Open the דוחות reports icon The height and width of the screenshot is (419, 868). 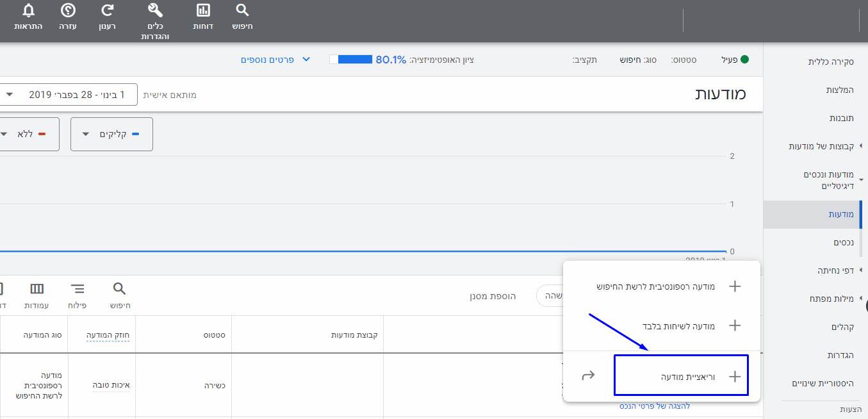[x=203, y=10]
